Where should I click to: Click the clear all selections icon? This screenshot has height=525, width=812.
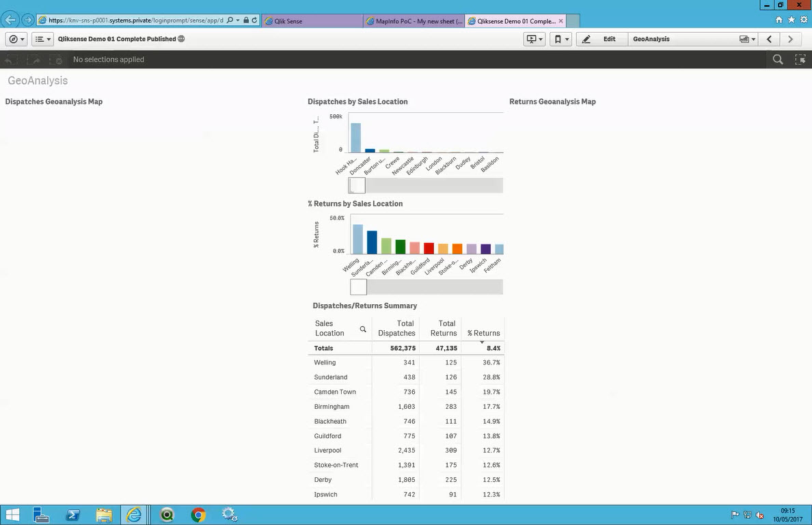57,59
